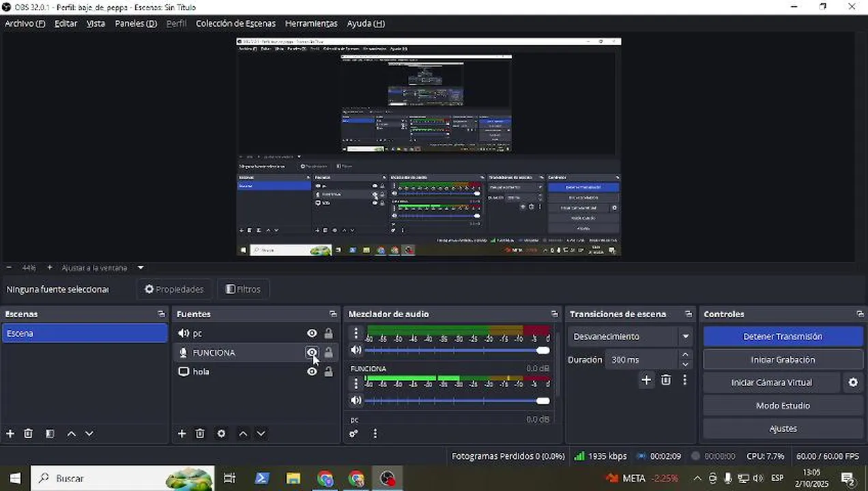Screen dimensions: 868x491
Task: Add a scene transition plus icon
Action: tap(646, 380)
